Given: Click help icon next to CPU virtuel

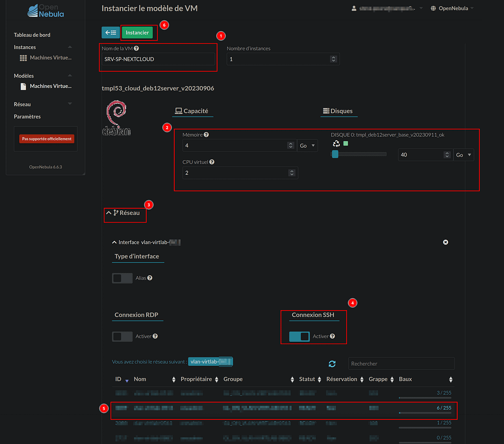Looking at the screenshot, I should [x=212, y=162].
